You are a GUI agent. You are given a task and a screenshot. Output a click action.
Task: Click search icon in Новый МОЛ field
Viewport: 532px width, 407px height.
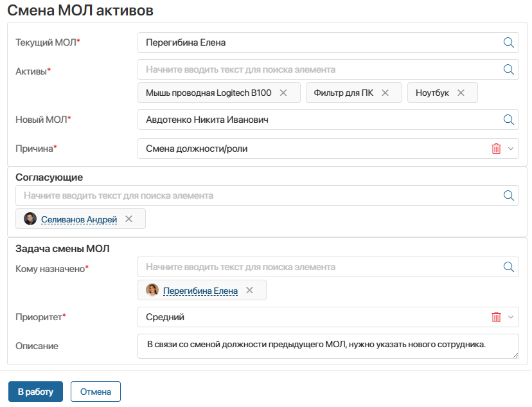508,120
